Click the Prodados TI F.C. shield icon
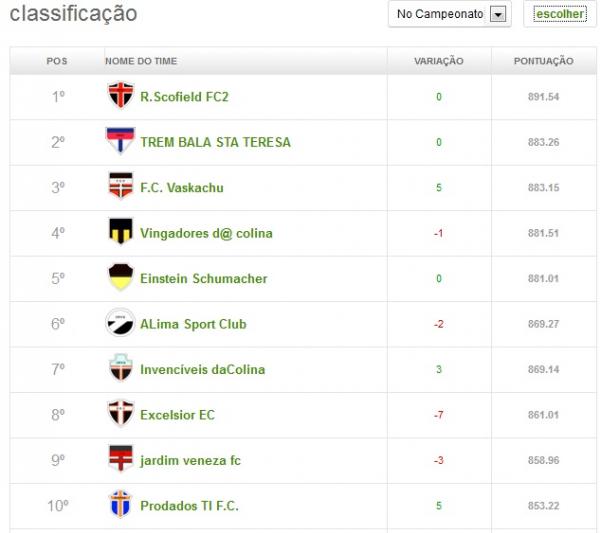Screen dimensions: 600x533 [x=120, y=505]
